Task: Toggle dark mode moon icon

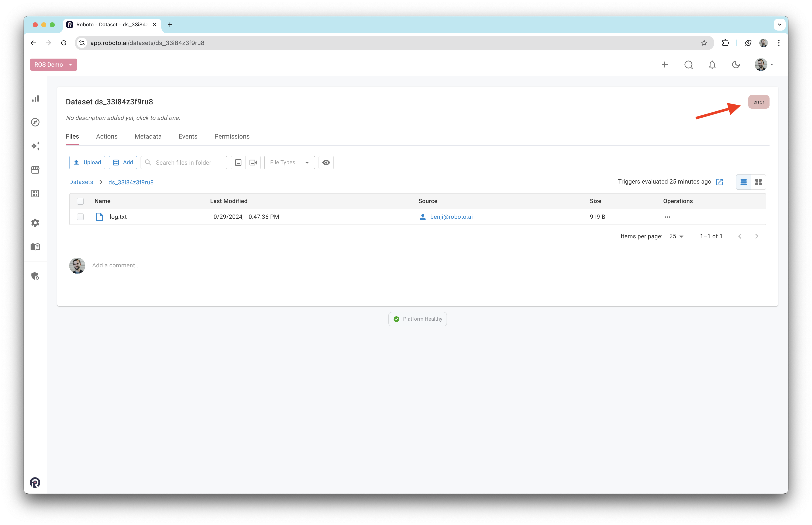Action: coord(736,65)
